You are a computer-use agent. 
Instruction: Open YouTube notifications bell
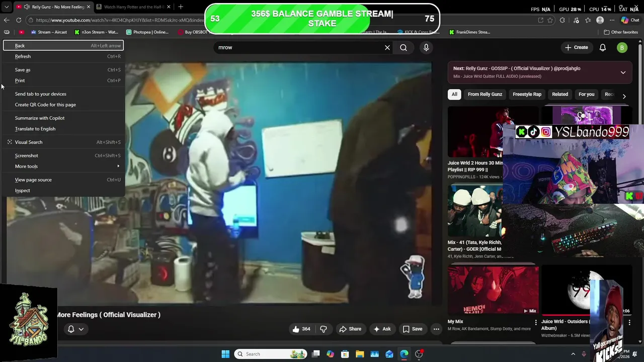click(603, 47)
